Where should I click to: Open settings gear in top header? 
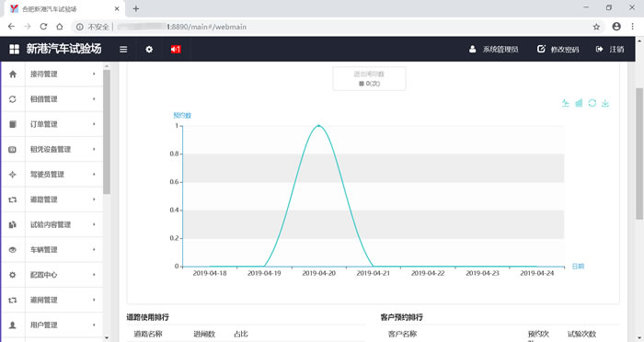[149, 50]
